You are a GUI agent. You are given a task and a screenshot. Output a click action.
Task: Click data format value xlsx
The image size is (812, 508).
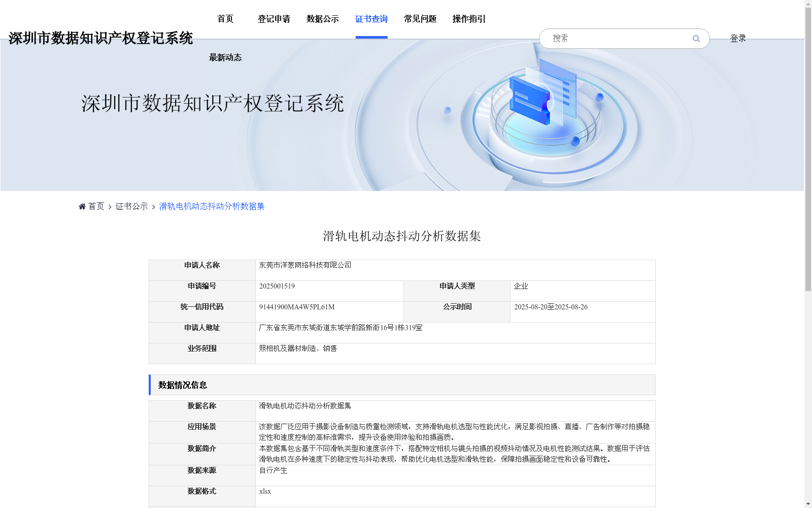(x=265, y=491)
